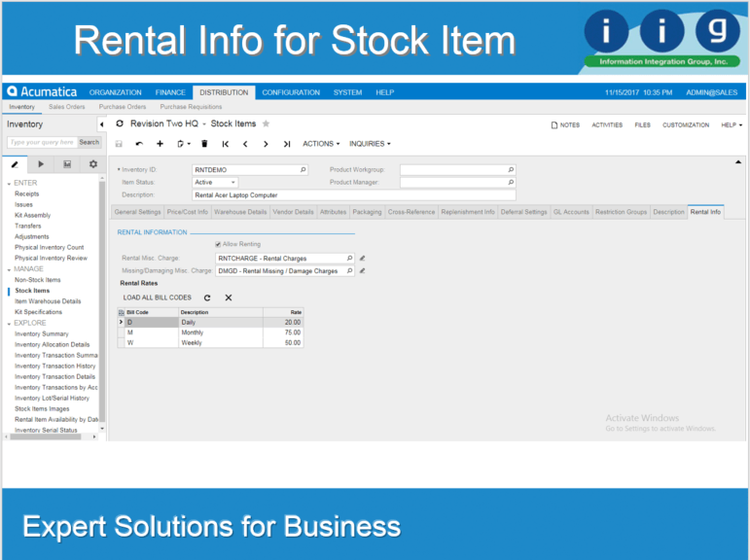Screen dimensions: 750x560
Task: Click the navigation pane horizontal scrollbar
Action: point(46,437)
